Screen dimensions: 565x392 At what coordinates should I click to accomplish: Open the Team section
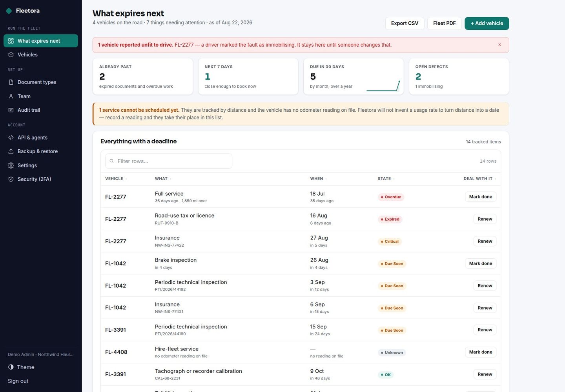(41, 96)
